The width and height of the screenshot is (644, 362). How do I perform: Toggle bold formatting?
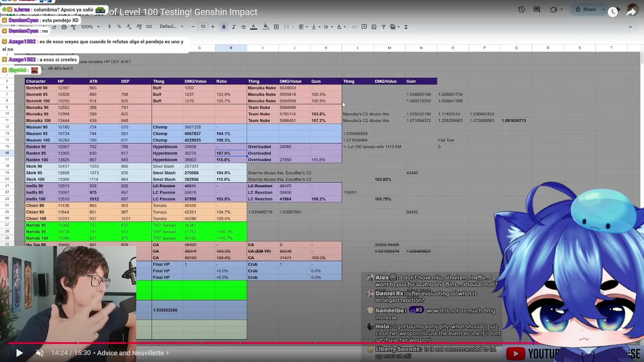(x=224, y=27)
